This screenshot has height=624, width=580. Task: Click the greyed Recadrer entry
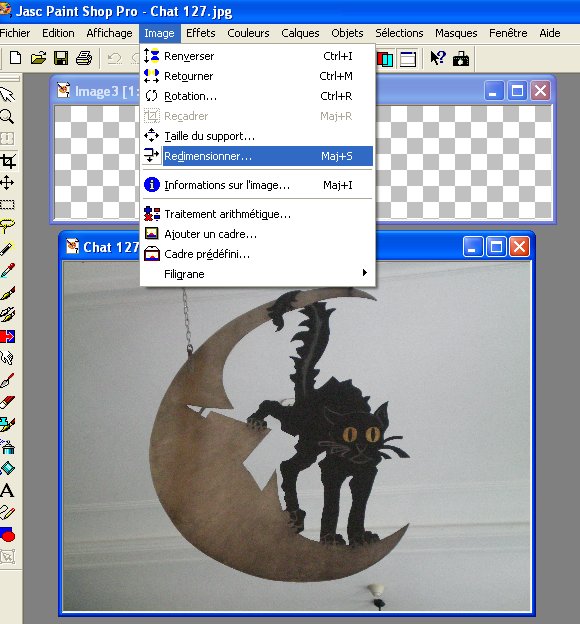coord(258,116)
